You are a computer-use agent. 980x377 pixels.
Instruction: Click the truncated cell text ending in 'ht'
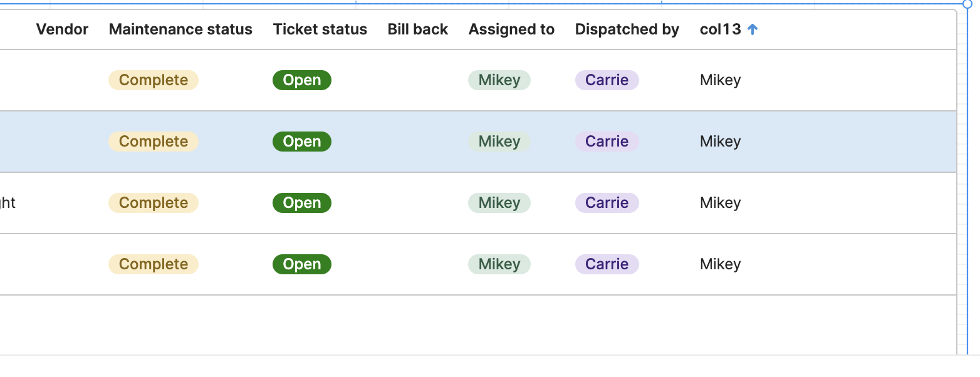(x=8, y=203)
